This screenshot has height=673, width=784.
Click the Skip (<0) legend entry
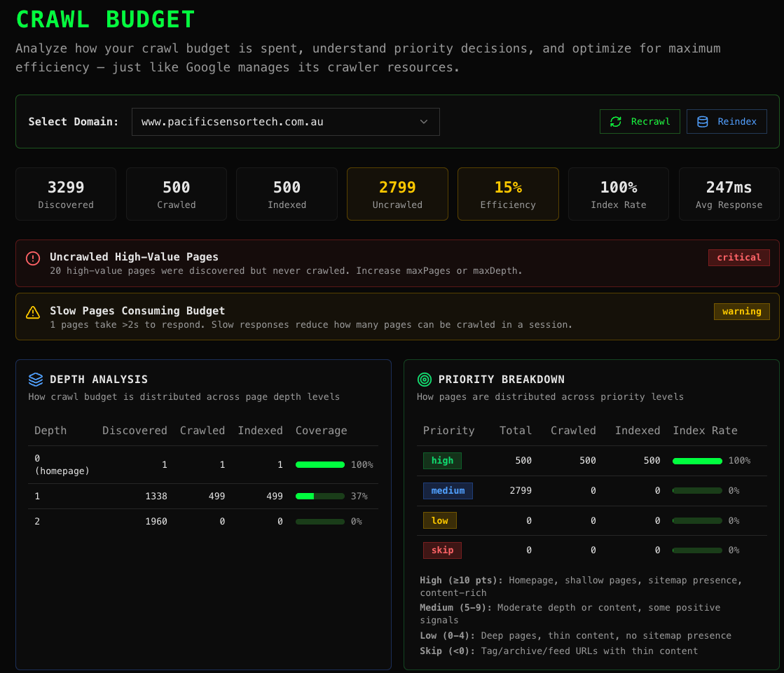558,651
